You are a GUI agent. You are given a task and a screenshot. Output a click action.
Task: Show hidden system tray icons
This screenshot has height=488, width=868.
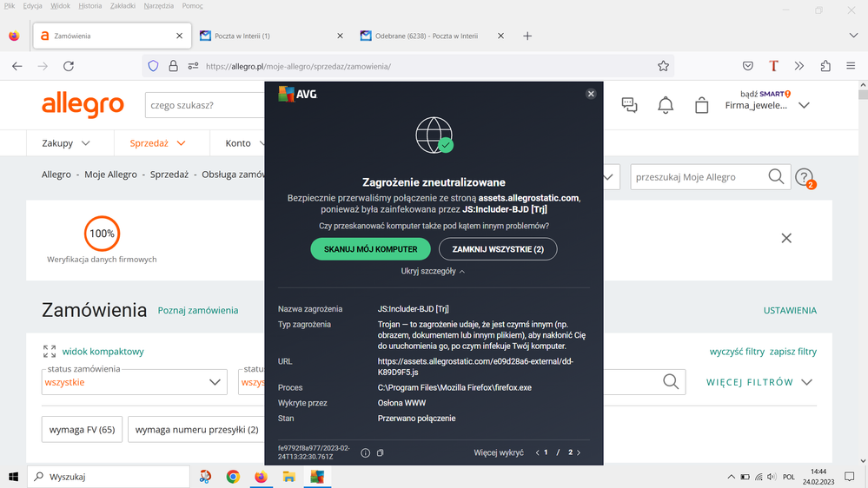[x=731, y=477]
